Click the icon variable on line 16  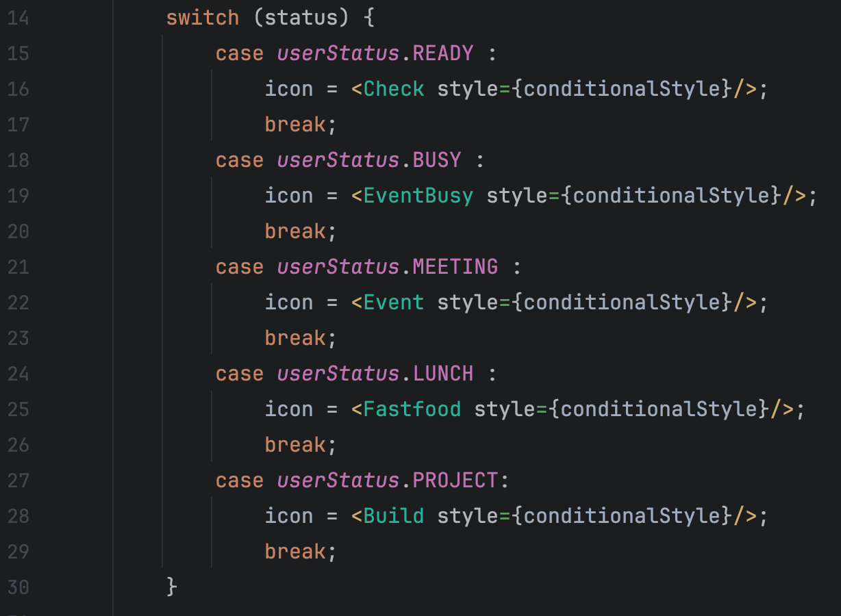[x=289, y=88]
